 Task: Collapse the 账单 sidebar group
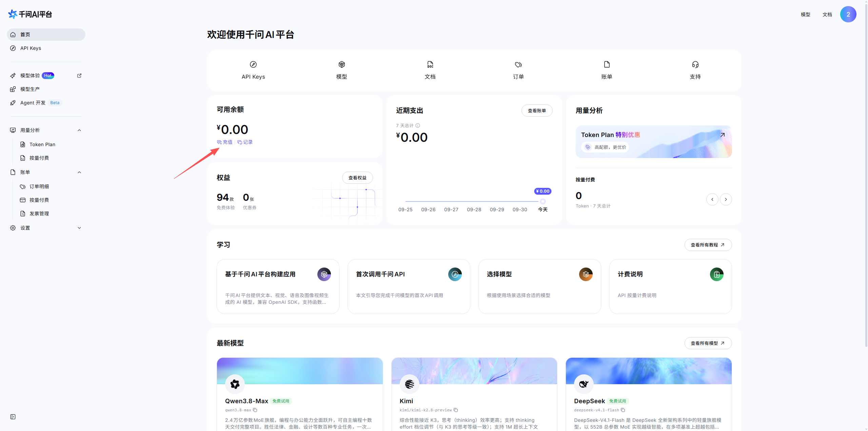79,172
